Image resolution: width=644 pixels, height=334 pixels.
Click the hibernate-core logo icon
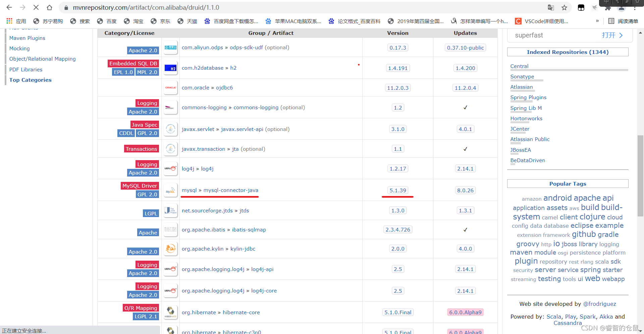point(171,312)
